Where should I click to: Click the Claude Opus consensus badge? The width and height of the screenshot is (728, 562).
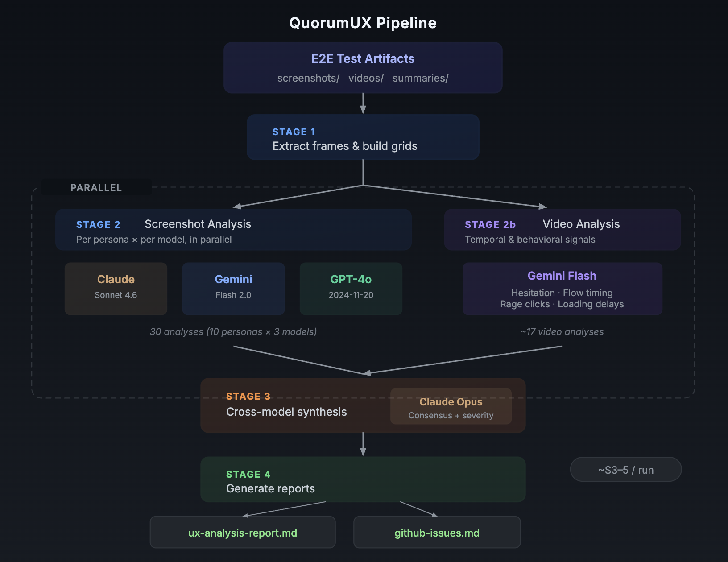pos(451,407)
